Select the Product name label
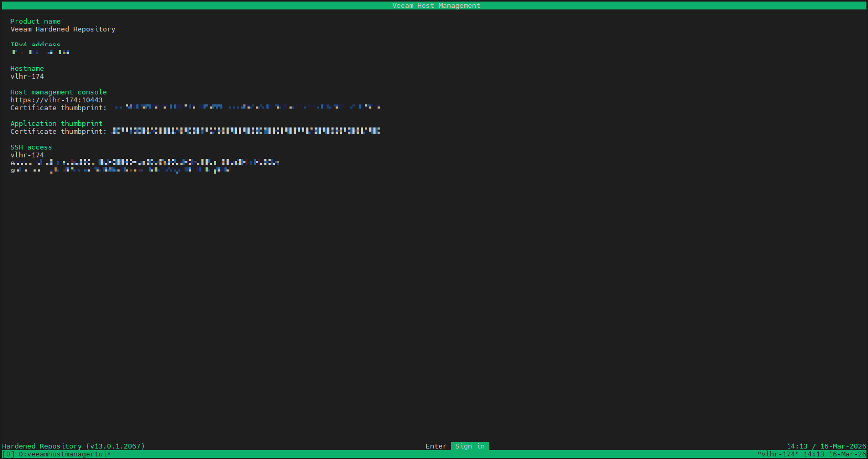The height and width of the screenshot is (459, 868). click(x=36, y=22)
